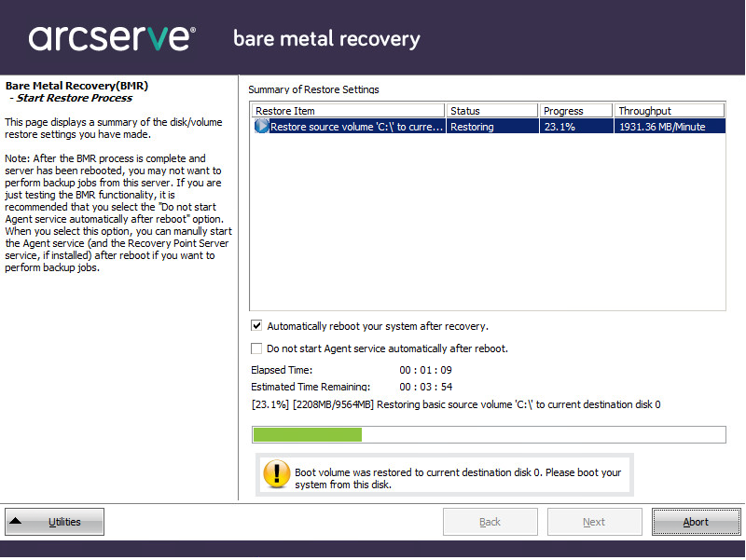
Task: Click the '23.1%' progress cell
Action: click(x=575, y=127)
